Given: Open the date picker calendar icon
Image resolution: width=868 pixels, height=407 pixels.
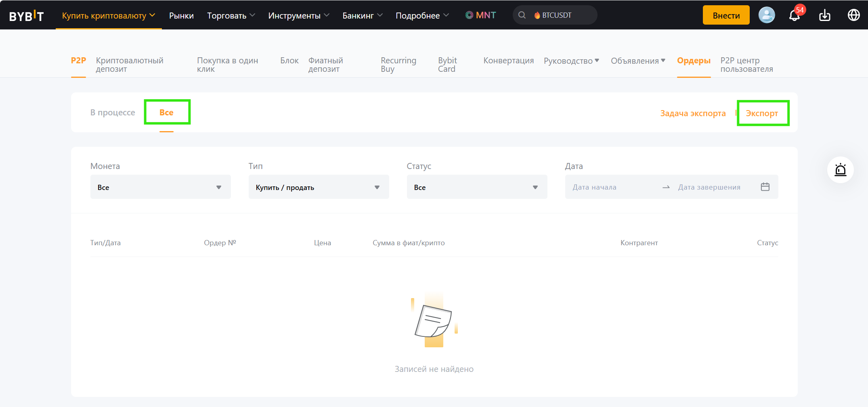Looking at the screenshot, I should (765, 187).
